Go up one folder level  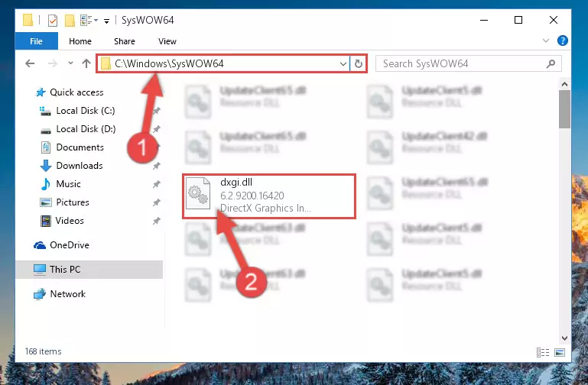[86, 63]
